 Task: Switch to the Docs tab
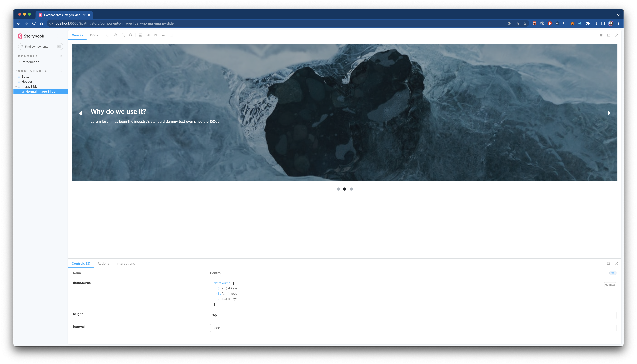(x=94, y=35)
